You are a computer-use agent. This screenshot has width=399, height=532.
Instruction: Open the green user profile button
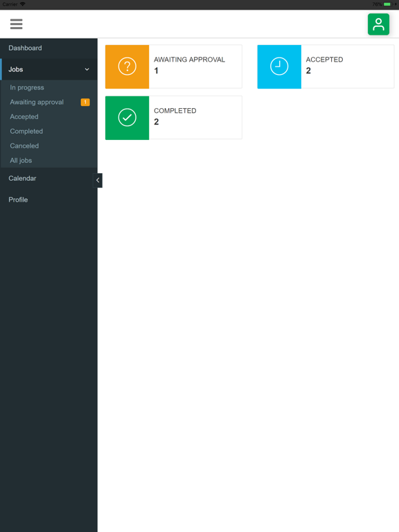coord(378,24)
